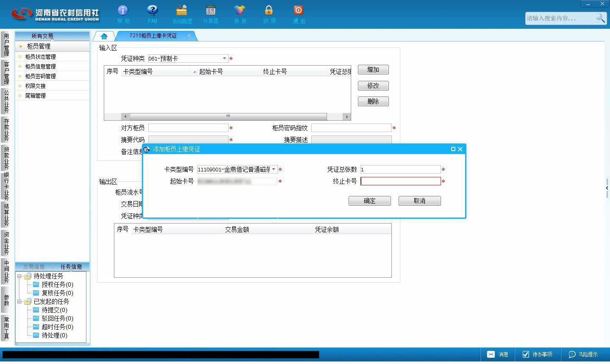
Task: Launch the calculator tool icon
Action: (211, 14)
